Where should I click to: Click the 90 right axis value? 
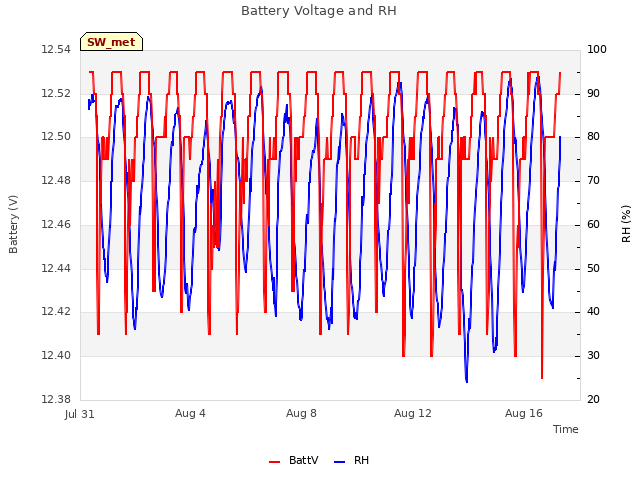point(593,93)
